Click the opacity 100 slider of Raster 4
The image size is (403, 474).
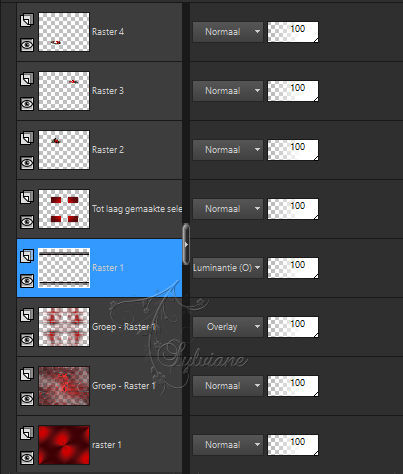click(x=293, y=32)
